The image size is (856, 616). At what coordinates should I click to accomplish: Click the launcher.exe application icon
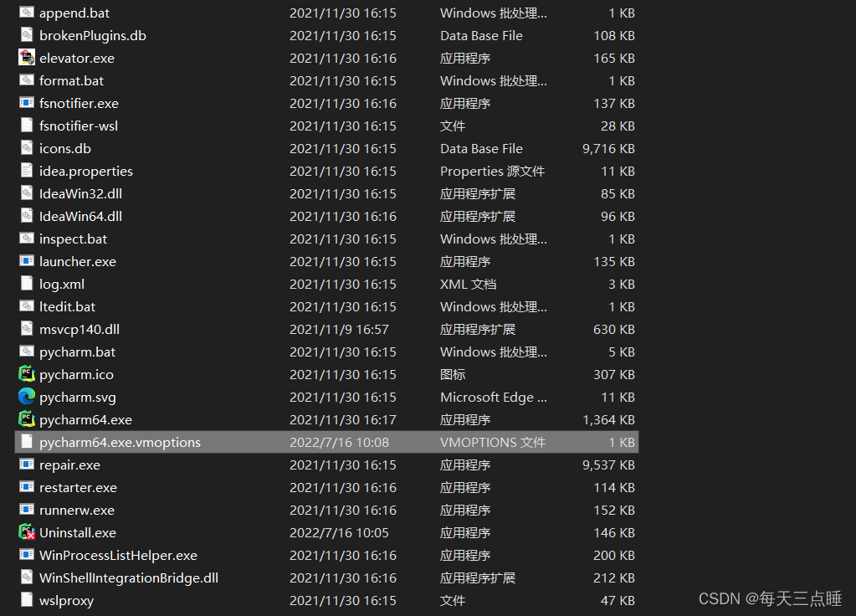coord(27,261)
